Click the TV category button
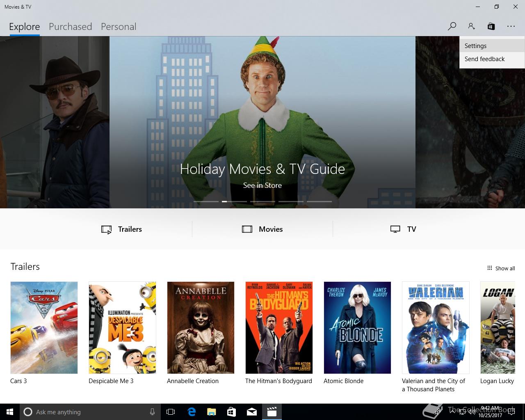Screen dimensions: 525x420 (x=403, y=229)
